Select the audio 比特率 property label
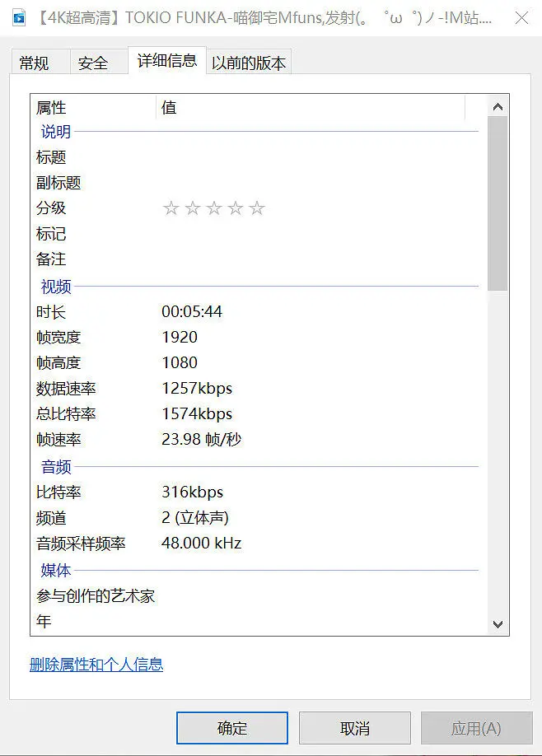The height and width of the screenshot is (756, 542). 58,492
